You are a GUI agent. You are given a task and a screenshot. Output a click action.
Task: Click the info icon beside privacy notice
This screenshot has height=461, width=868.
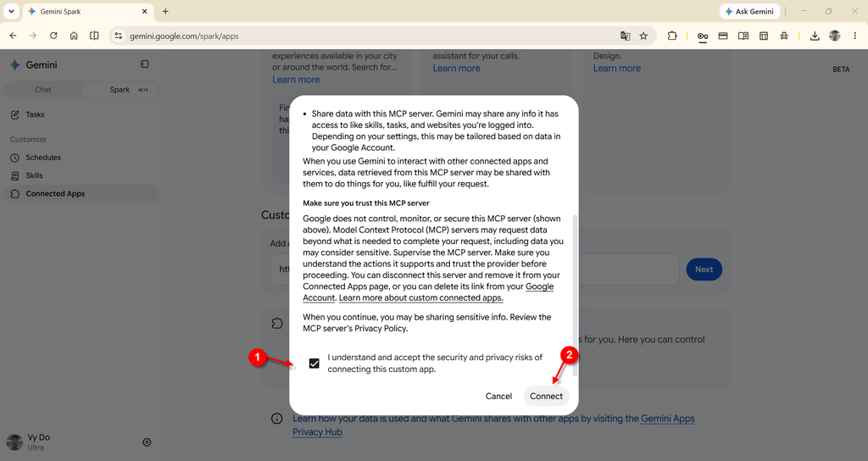pos(277,419)
